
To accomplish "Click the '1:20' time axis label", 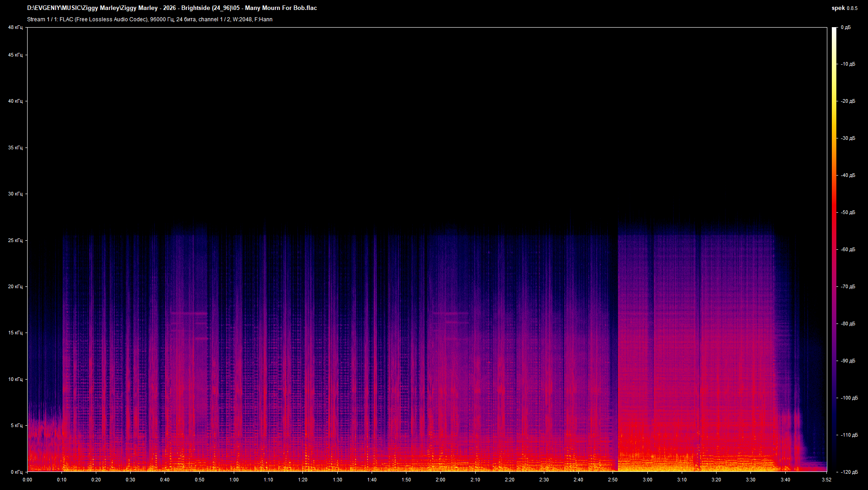I will pyautogui.click(x=302, y=480).
